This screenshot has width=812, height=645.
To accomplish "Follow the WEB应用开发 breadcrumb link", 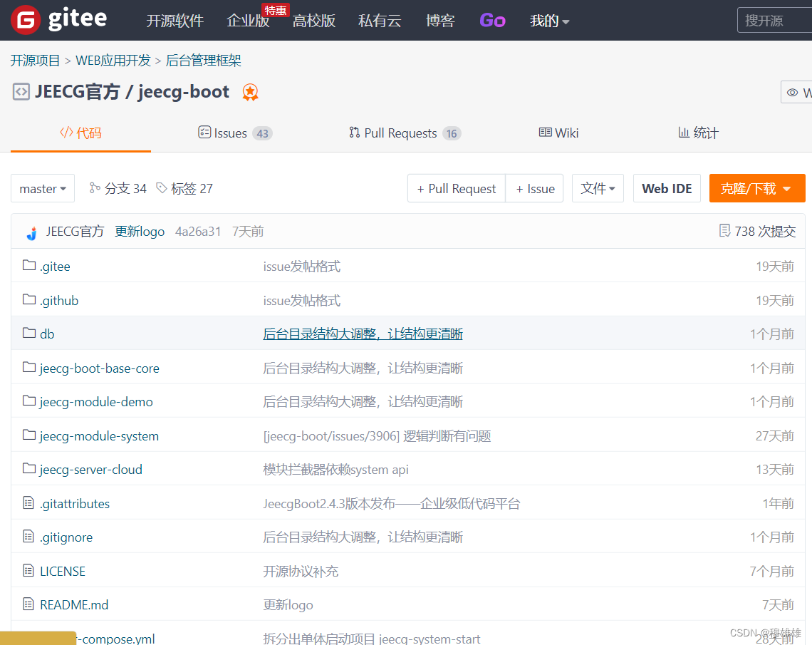I will click(x=113, y=61).
